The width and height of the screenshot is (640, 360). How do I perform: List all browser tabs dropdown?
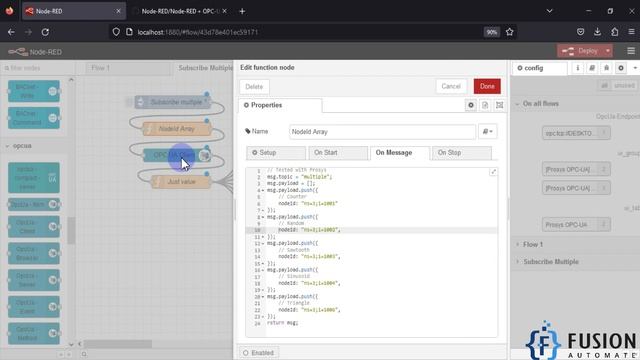click(x=549, y=11)
